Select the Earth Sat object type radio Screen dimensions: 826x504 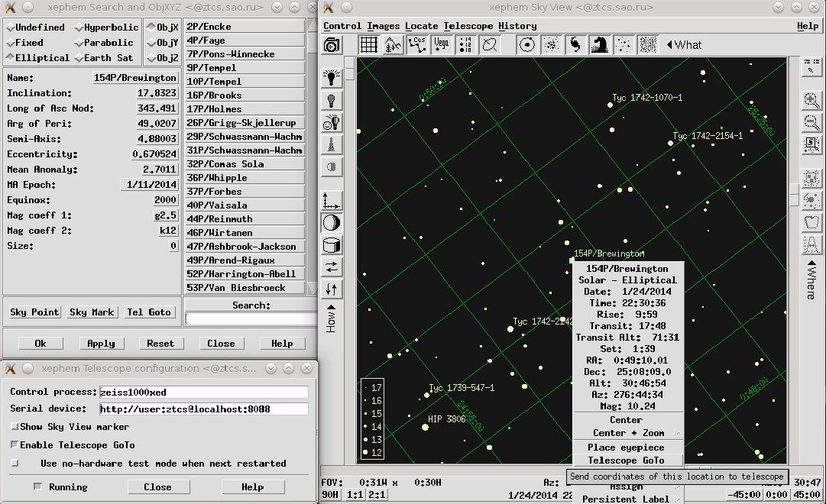tap(104, 58)
